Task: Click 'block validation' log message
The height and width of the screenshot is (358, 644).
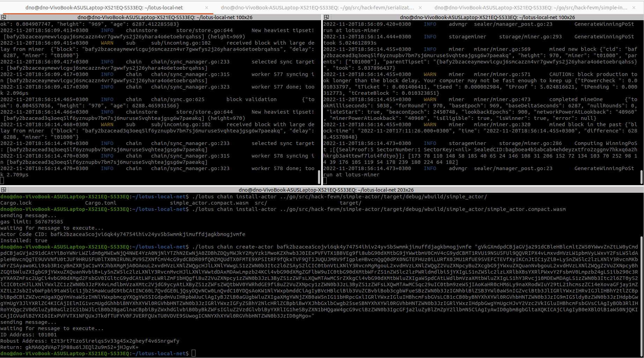Action: 251,99
